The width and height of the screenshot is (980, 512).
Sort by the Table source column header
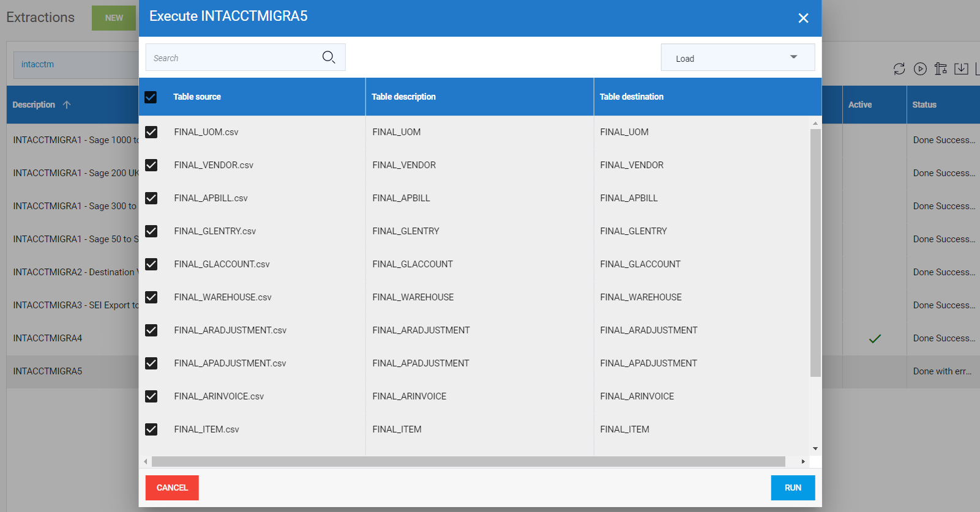tap(197, 97)
